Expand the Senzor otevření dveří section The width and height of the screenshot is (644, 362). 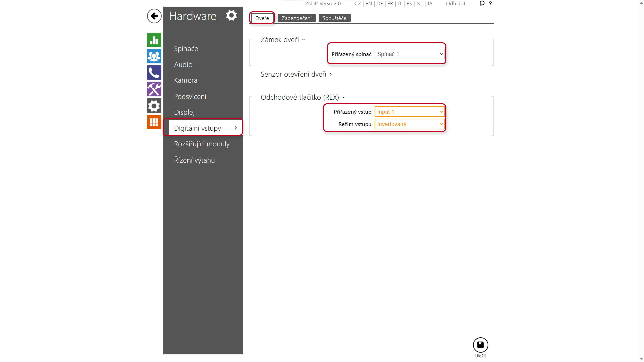click(x=296, y=74)
